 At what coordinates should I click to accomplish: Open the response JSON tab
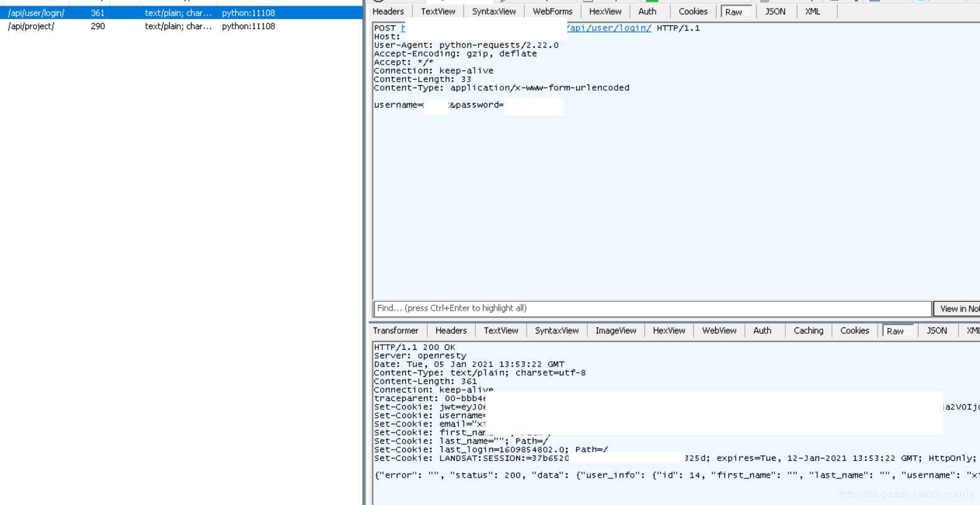937,330
